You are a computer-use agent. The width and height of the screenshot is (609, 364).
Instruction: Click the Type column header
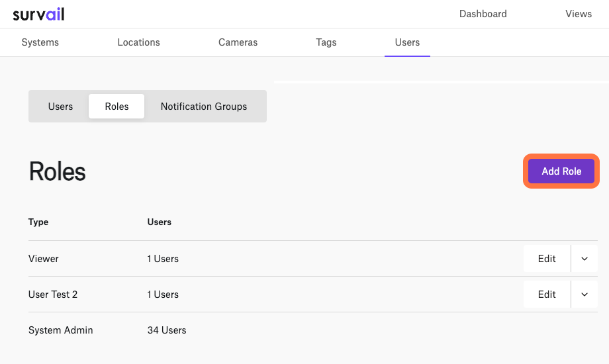tap(38, 222)
